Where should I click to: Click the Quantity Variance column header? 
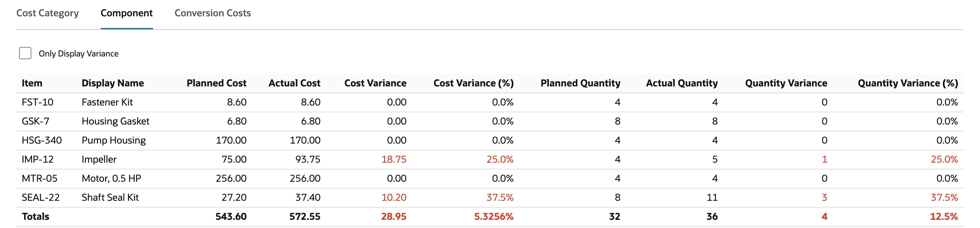coord(786,83)
